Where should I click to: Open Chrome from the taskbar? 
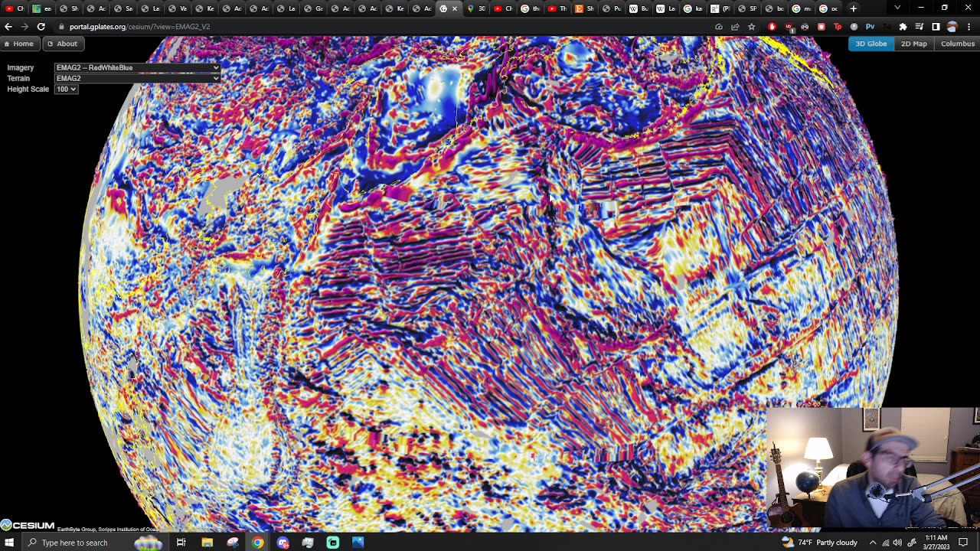coord(257,543)
